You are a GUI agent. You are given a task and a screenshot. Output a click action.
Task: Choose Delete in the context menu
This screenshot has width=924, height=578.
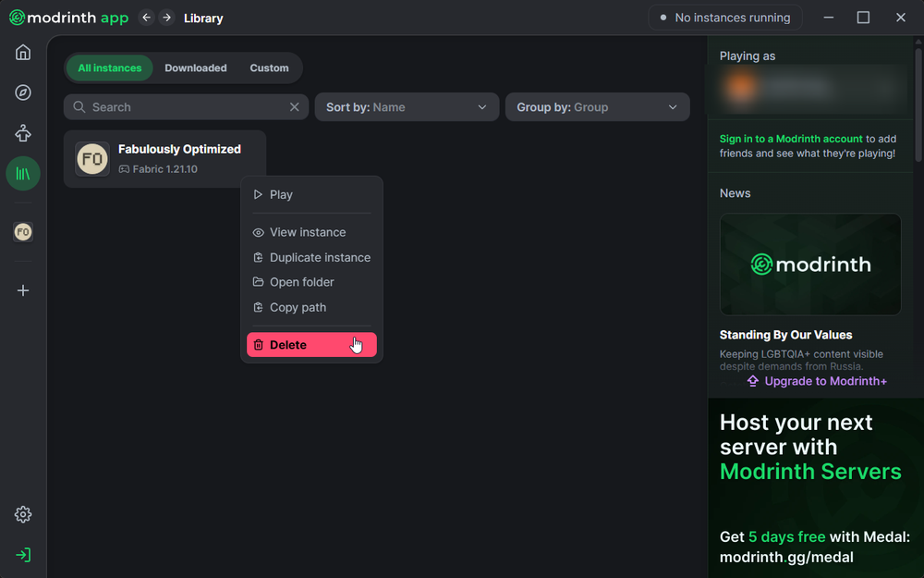311,345
